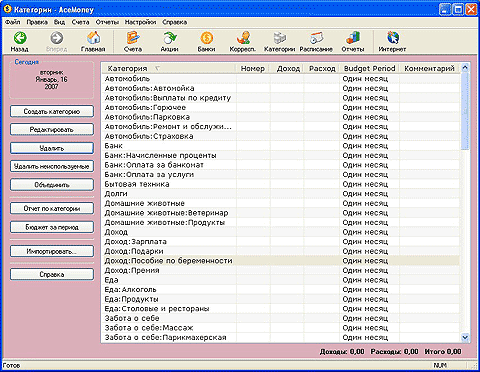The height and width of the screenshot is (372, 480).
Task: Click the Назад (Back) toolbar icon
Action: click(x=20, y=41)
